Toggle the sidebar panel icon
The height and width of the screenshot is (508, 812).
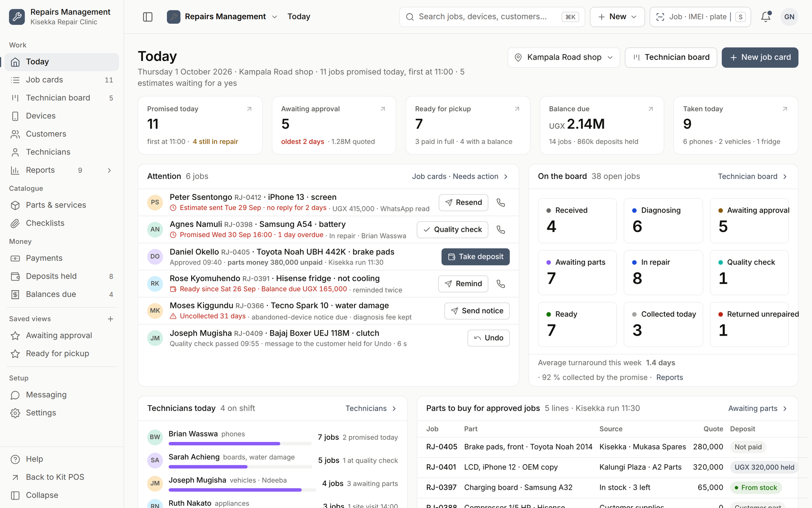pos(148,17)
